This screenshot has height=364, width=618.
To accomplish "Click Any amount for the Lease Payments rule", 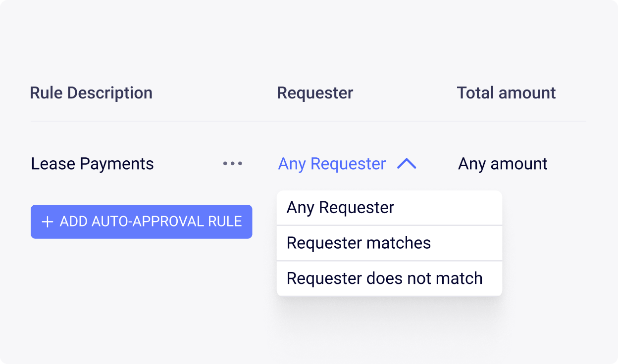I will [502, 164].
